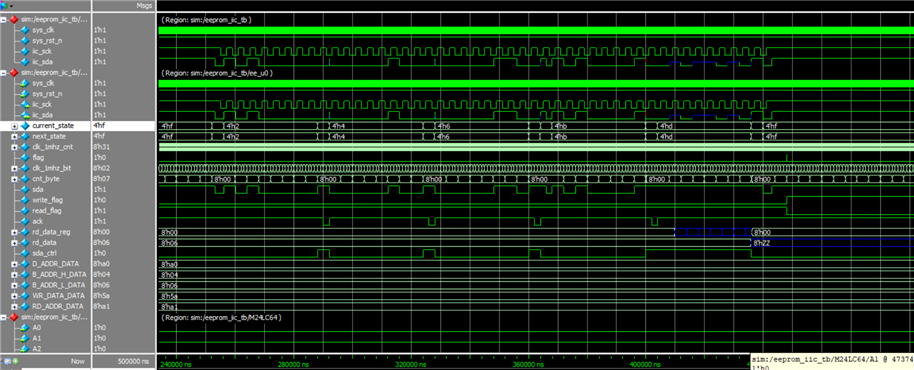Collapse the first eeprom_iic_tb signal group

point(4,20)
